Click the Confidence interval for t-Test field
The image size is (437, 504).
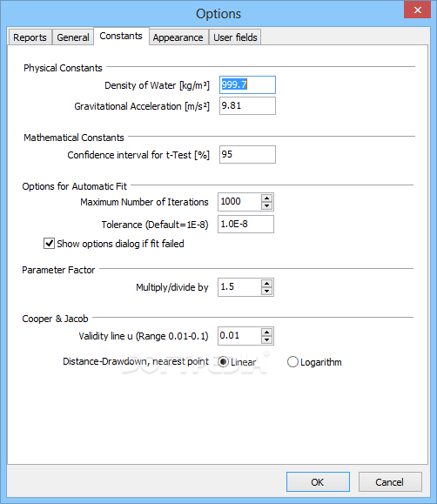pos(247,154)
